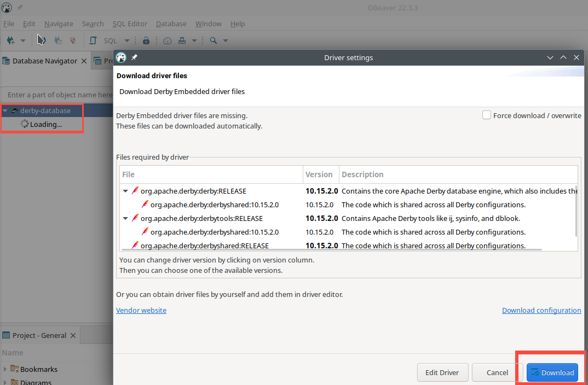Collapse org.apache.derby:derbytools:RELEASE row
This screenshot has height=385, width=588.
tap(125, 218)
